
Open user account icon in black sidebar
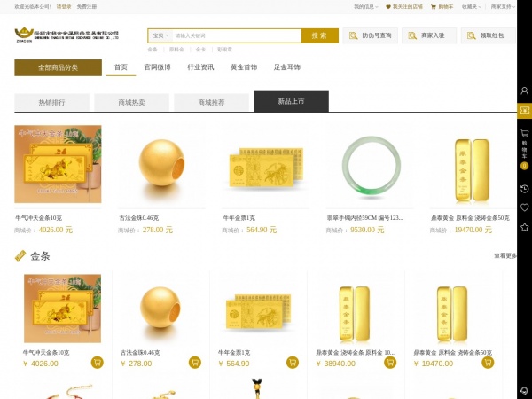coord(524,90)
